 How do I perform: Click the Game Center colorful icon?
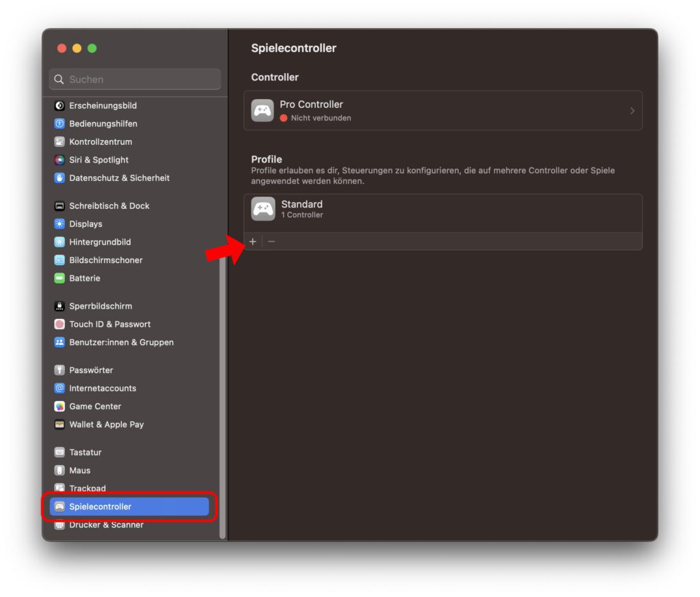point(59,406)
